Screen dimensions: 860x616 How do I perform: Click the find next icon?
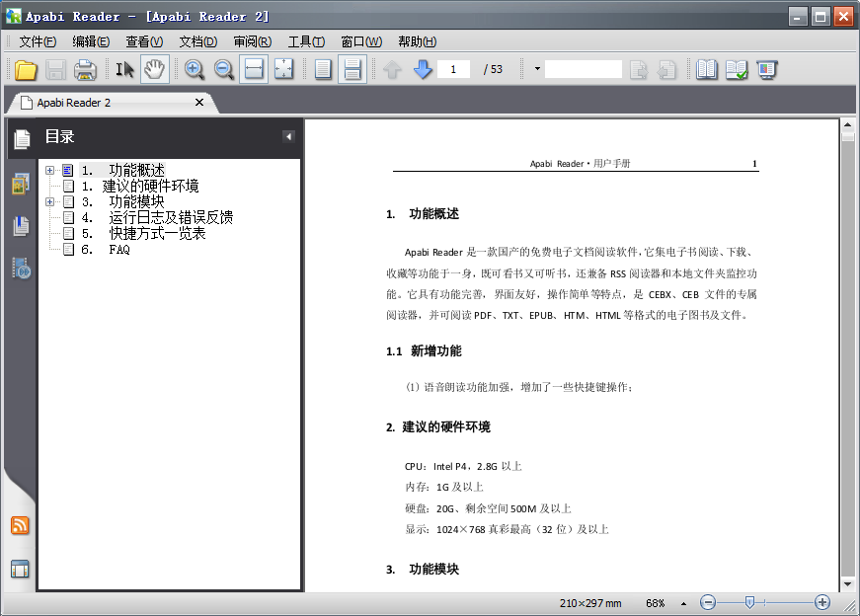pyautogui.click(x=639, y=70)
